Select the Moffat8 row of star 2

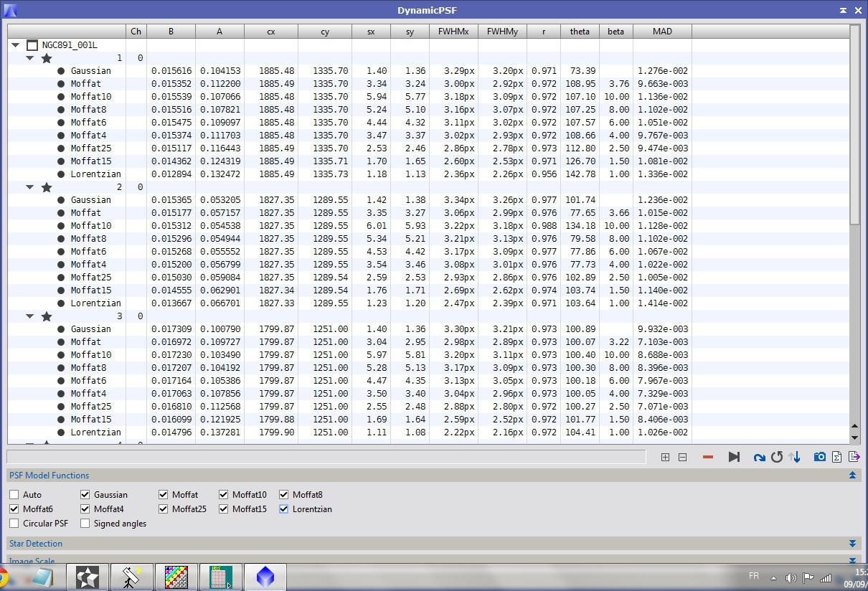428,239
